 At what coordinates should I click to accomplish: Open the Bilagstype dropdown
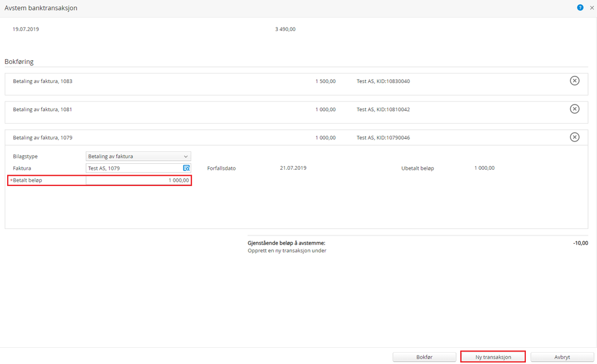pyautogui.click(x=138, y=156)
